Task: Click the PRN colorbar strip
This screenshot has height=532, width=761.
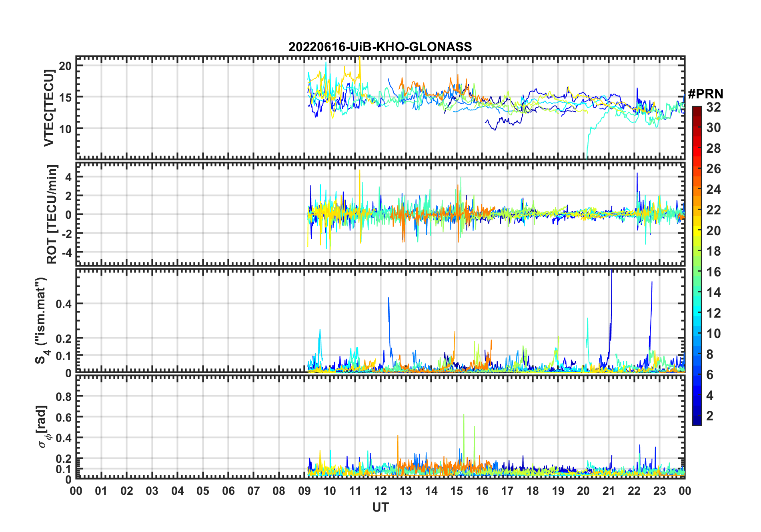Action: pyautogui.click(x=697, y=266)
